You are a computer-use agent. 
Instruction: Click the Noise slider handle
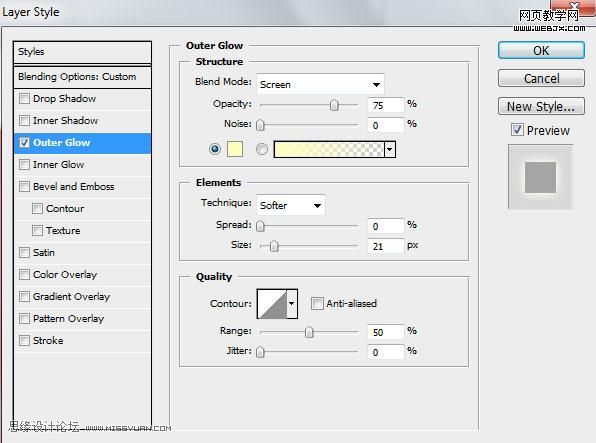[260, 125]
